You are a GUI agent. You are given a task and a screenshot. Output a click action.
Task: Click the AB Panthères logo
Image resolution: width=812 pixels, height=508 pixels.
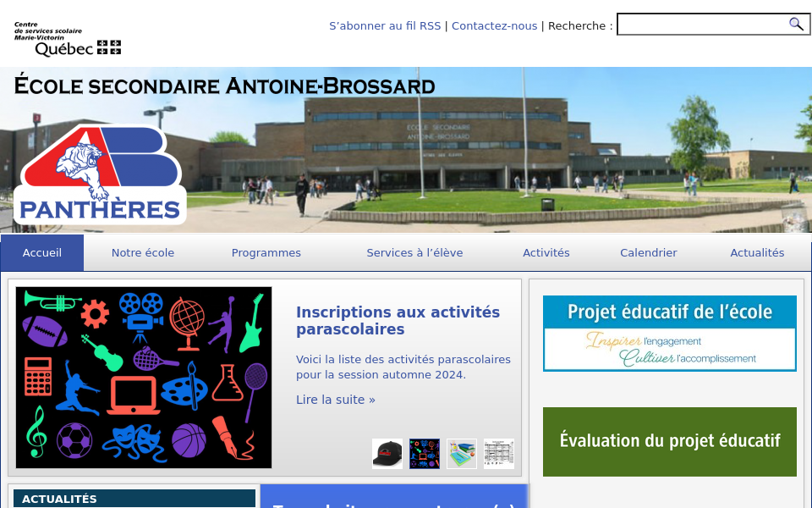100,174
